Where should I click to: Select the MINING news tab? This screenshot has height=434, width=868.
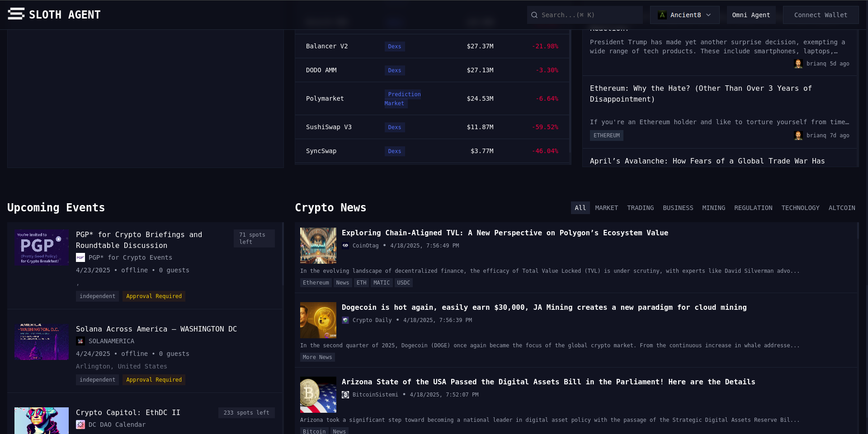(x=713, y=208)
